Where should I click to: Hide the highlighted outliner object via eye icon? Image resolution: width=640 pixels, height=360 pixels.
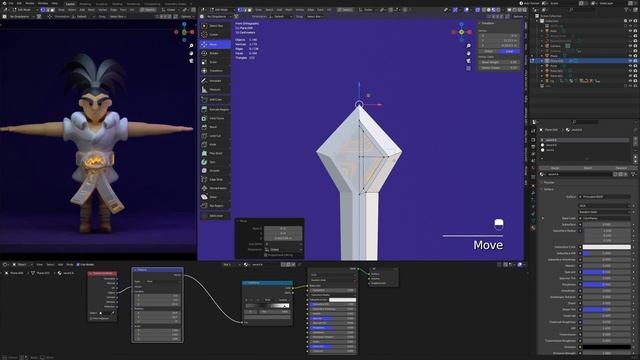(630, 61)
